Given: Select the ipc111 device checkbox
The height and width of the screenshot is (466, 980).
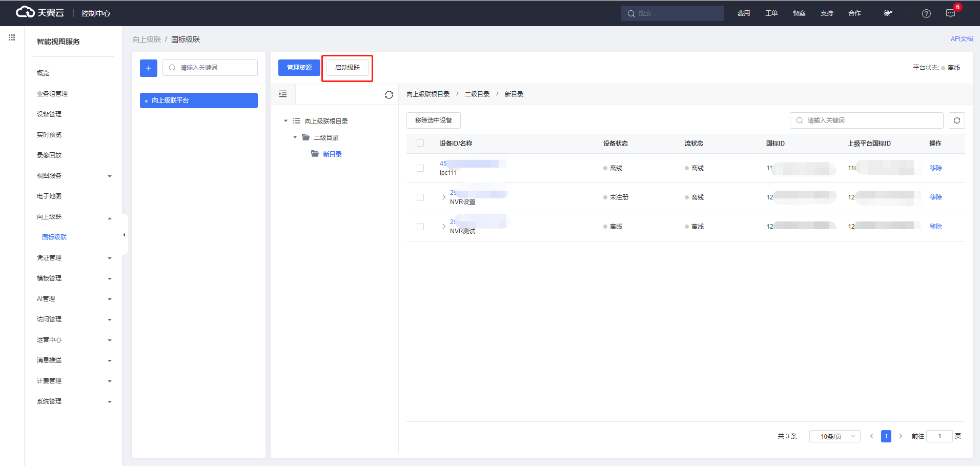Looking at the screenshot, I should [x=420, y=168].
